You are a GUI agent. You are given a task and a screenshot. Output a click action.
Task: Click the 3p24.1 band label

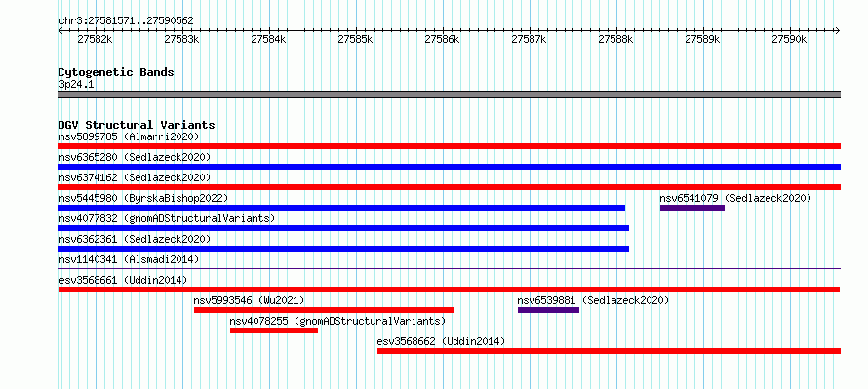tap(76, 85)
